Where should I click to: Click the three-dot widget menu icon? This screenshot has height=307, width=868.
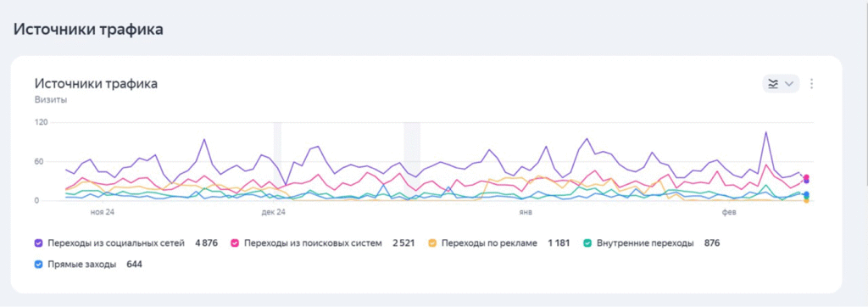[x=811, y=84]
